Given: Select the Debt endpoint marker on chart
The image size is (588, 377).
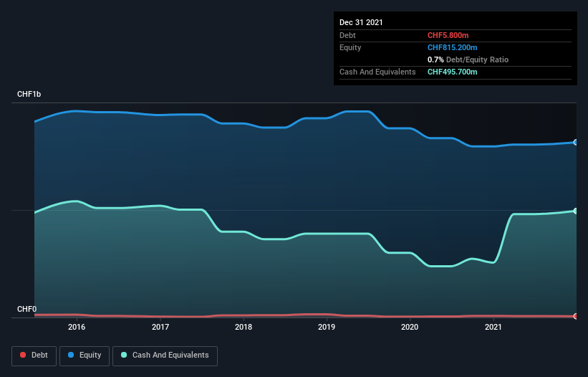Looking at the screenshot, I should (x=576, y=316).
